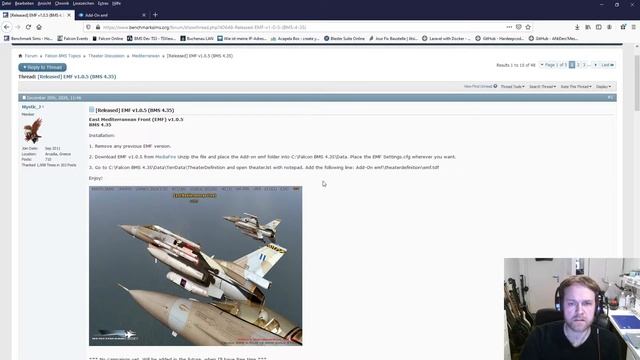The width and height of the screenshot is (640, 360).
Task: Open the downloads arrow icon
Action: tap(577, 27)
